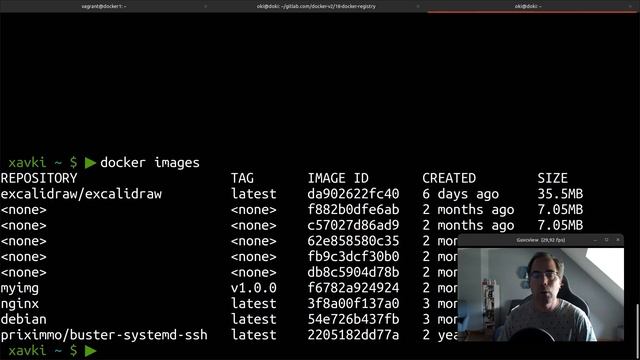This screenshot has width=640, height=360.
Task: Select the active oki@doki: ~ tab
Action: 528,6
